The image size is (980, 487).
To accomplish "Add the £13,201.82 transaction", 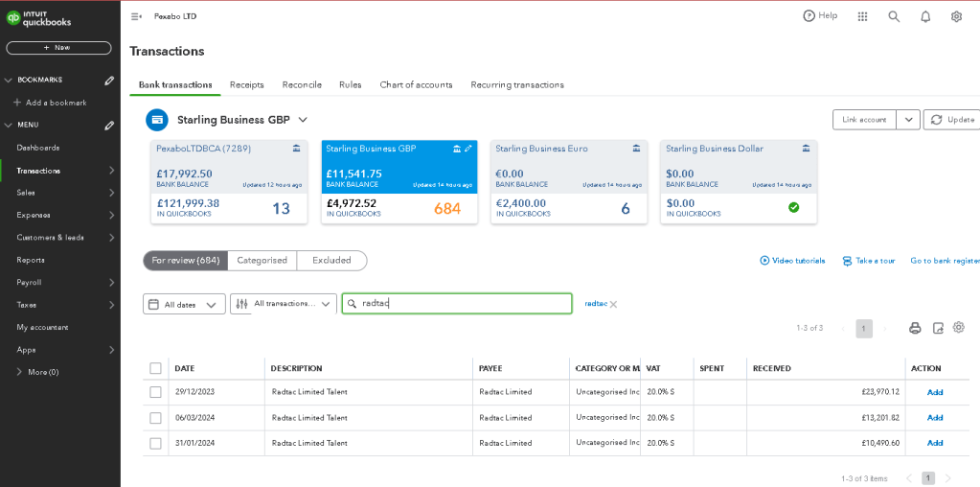I will point(935,418).
